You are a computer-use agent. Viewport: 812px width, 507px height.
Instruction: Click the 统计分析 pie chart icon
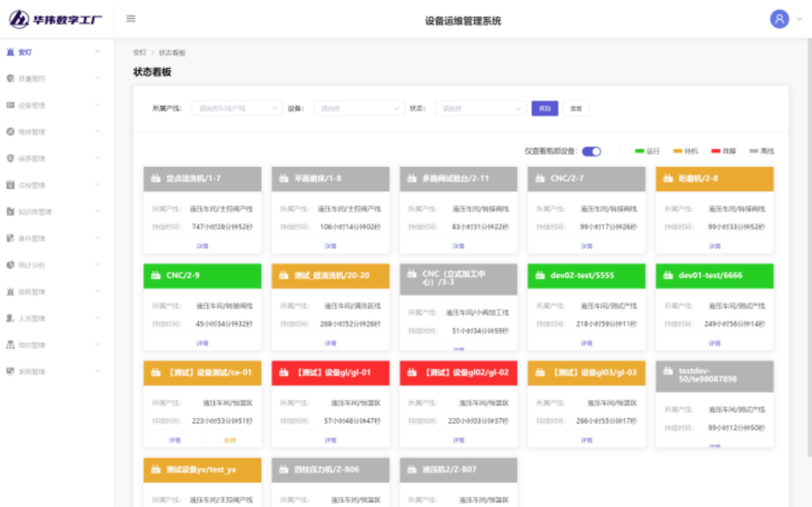tap(11, 265)
